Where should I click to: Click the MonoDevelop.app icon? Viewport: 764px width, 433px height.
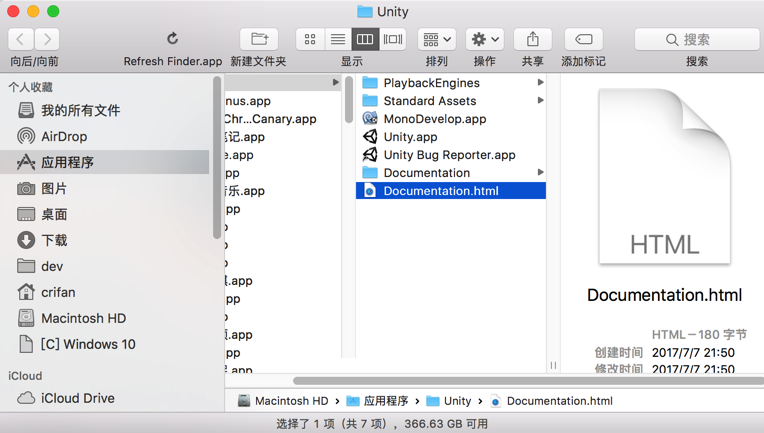coord(370,118)
